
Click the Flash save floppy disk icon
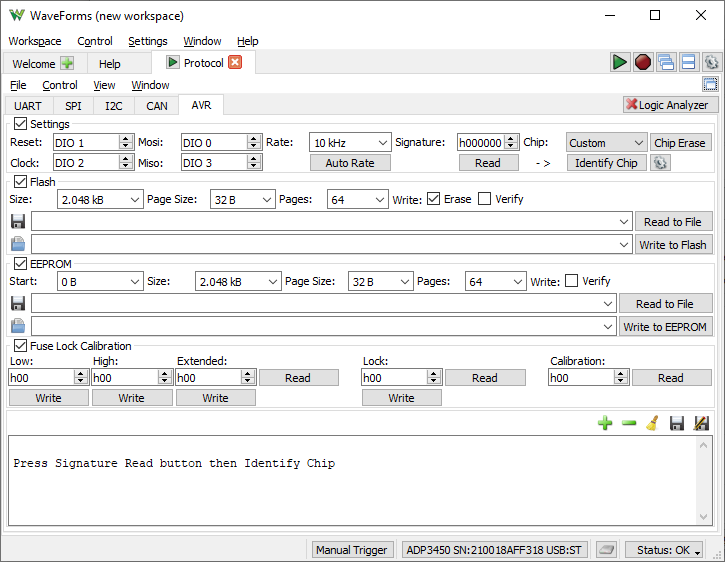pyautogui.click(x=18, y=221)
